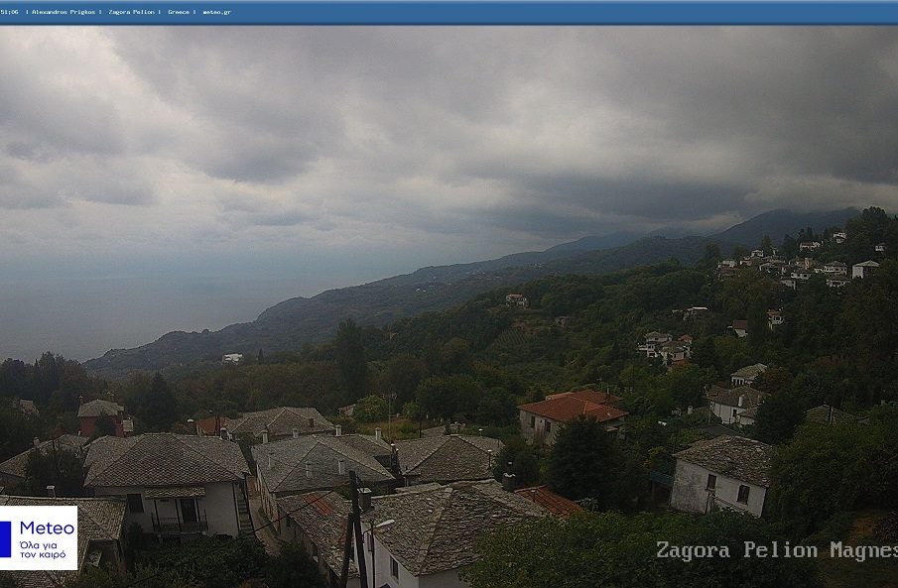898x588 pixels.
Task: Open the meteo.gr label in header
Action: (x=216, y=12)
